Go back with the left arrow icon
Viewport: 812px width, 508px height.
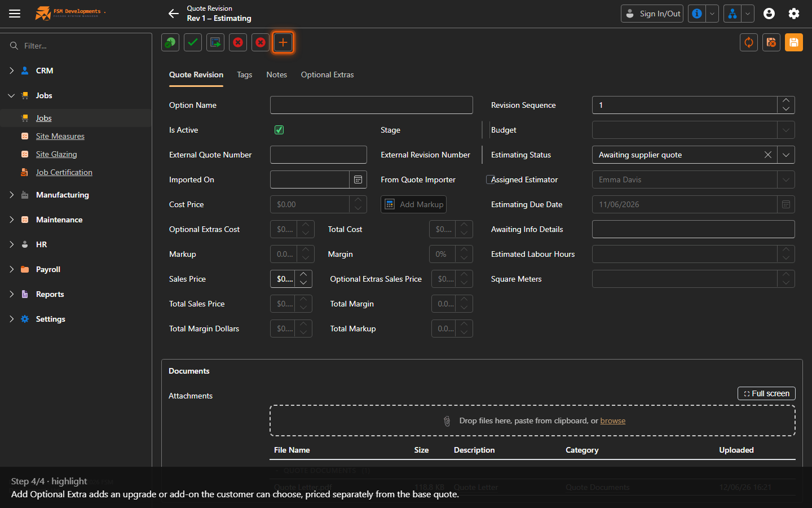(x=174, y=14)
